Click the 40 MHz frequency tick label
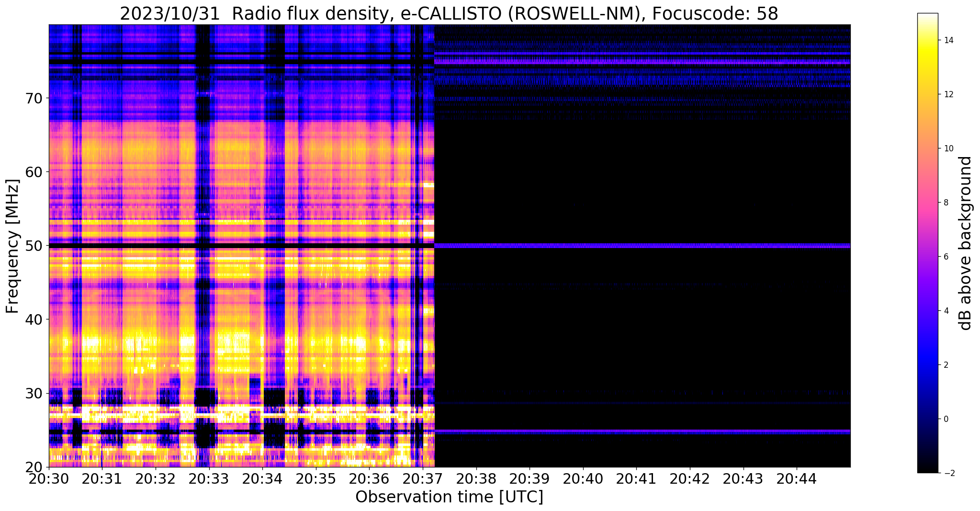Image resolution: width=980 pixels, height=511 pixels. tap(34, 319)
